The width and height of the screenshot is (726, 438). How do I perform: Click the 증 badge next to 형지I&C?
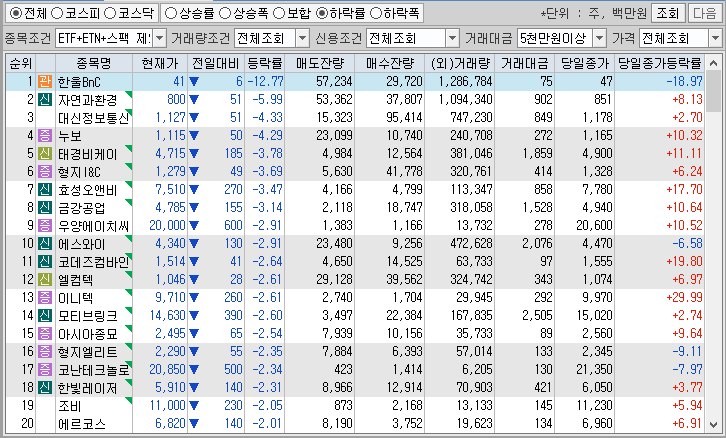pos(45,172)
